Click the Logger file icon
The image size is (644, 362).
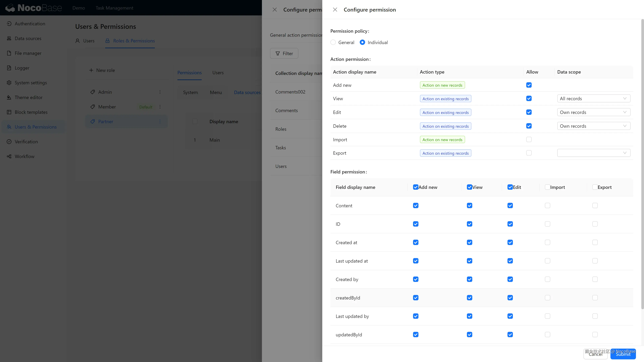9,68
